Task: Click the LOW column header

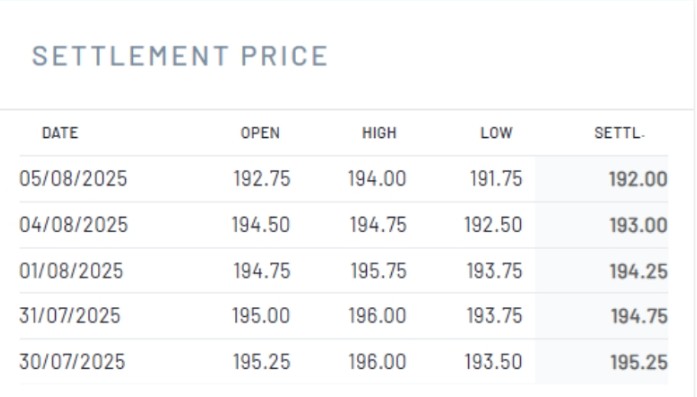Action: pyautogui.click(x=496, y=133)
